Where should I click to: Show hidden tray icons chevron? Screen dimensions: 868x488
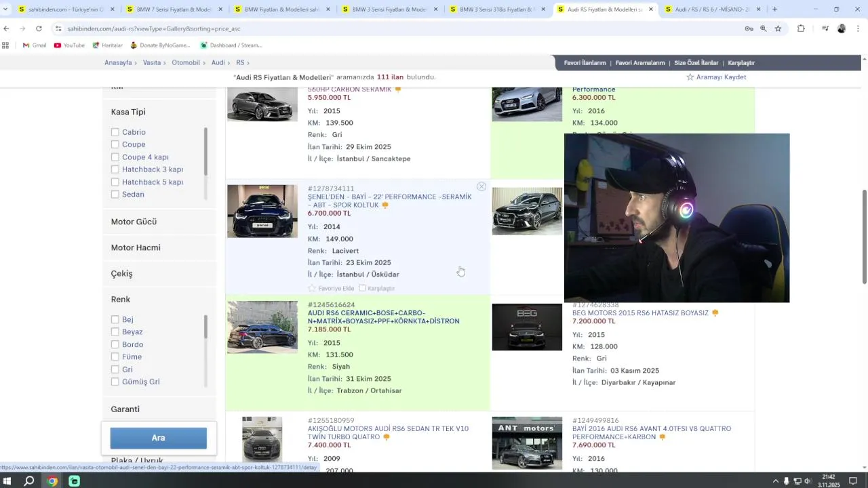(776, 481)
